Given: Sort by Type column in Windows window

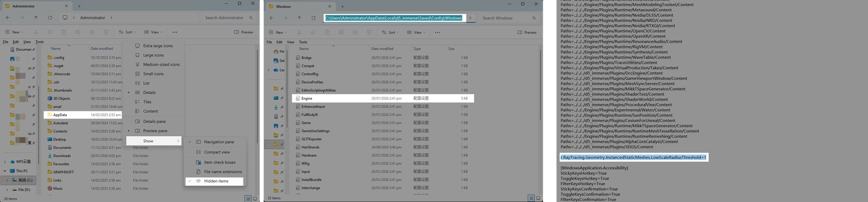Looking at the screenshot, I should pos(417,49).
